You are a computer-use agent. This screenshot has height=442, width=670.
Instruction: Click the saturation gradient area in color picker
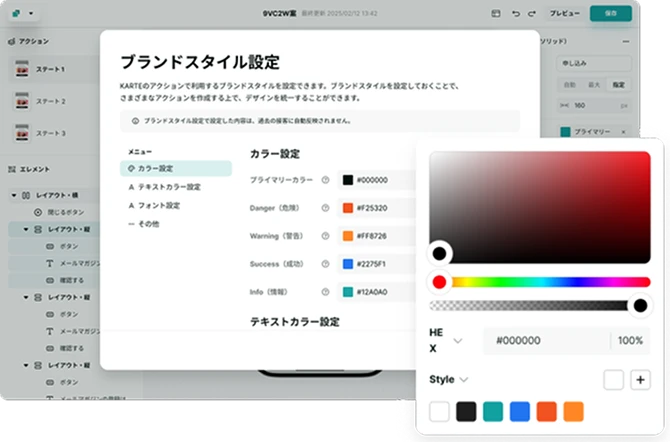[x=540, y=207]
